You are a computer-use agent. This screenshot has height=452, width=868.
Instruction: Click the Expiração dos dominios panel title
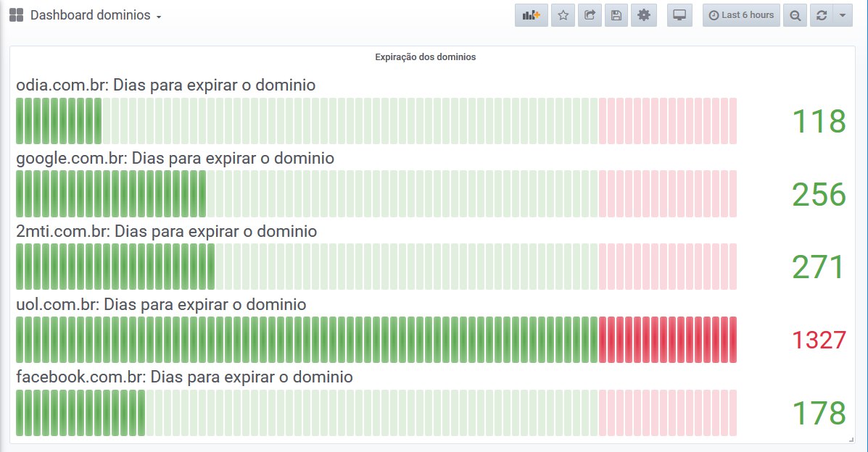click(x=425, y=56)
